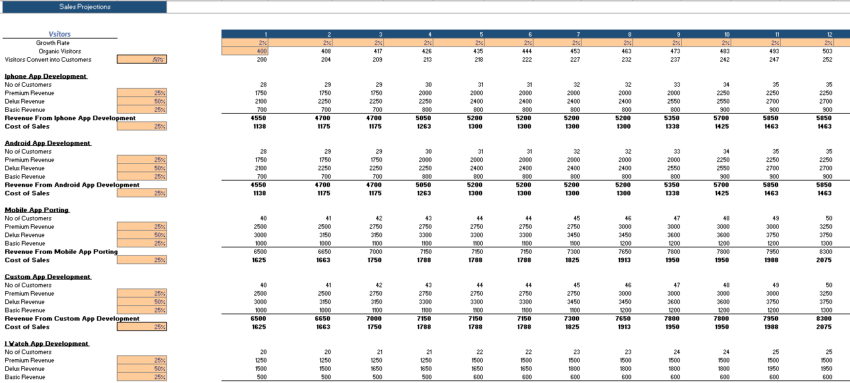Select Custom App Basic Revenue row label

(x=25, y=310)
